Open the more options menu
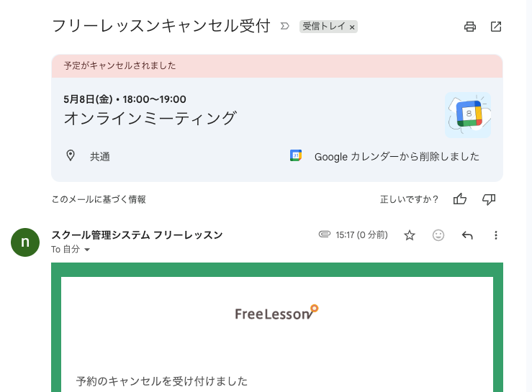This screenshot has height=392, width=532. point(495,235)
